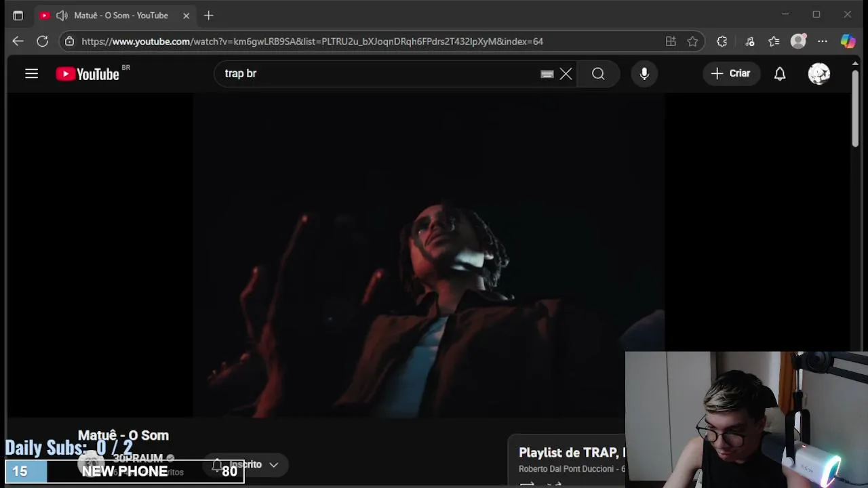Open the tab actions menu icon
This screenshot has height=488, width=868.
pyautogui.click(x=18, y=15)
